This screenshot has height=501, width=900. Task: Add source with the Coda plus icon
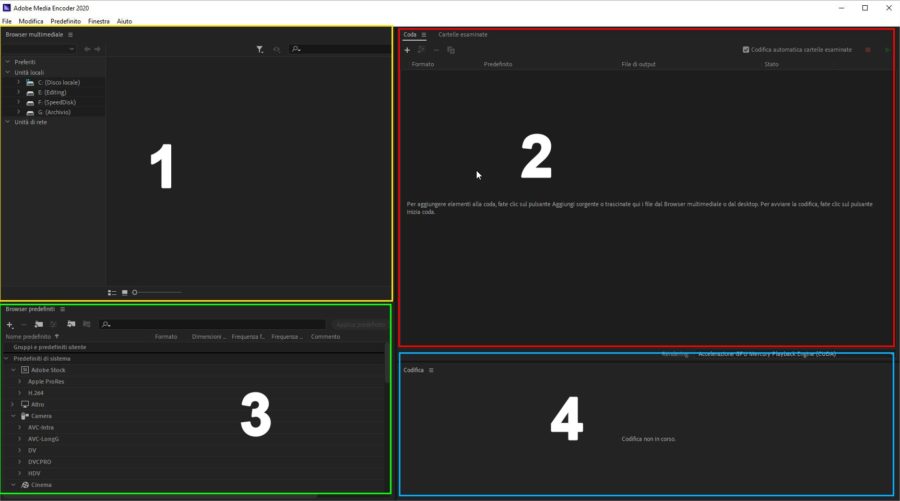point(407,51)
